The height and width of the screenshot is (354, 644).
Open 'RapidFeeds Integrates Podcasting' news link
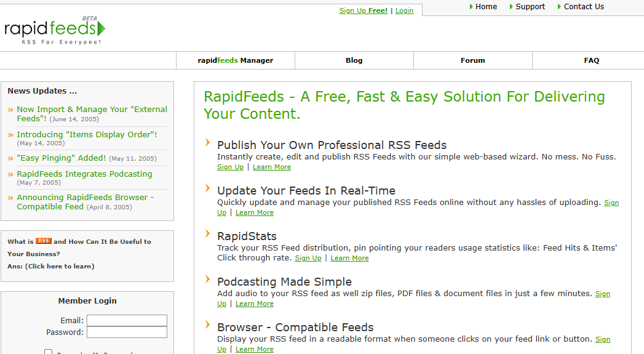(x=84, y=174)
